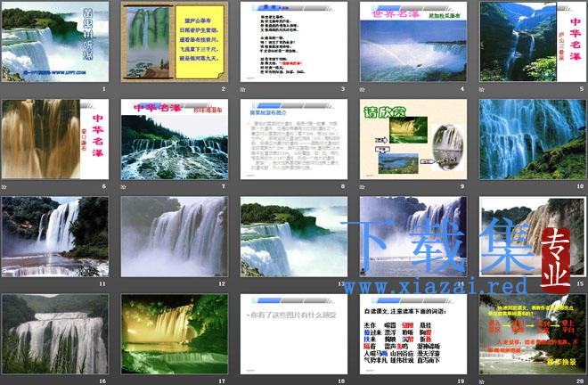Viewport: 588px width, 385px height.
Task: Select slide 18 question text thumbnail
Action: pyautogui.click(x=294, y=334)
